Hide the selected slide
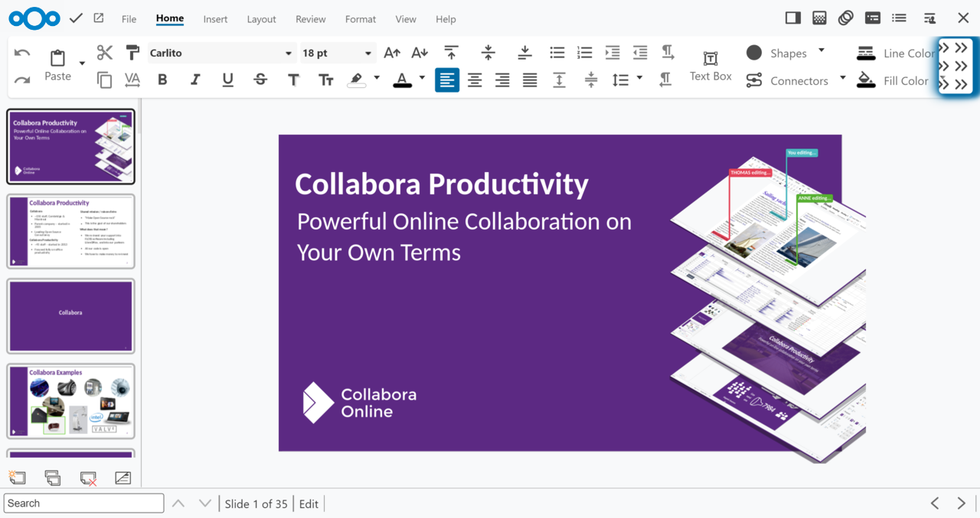This screenshot has width=980, height=518. [122, 478]
